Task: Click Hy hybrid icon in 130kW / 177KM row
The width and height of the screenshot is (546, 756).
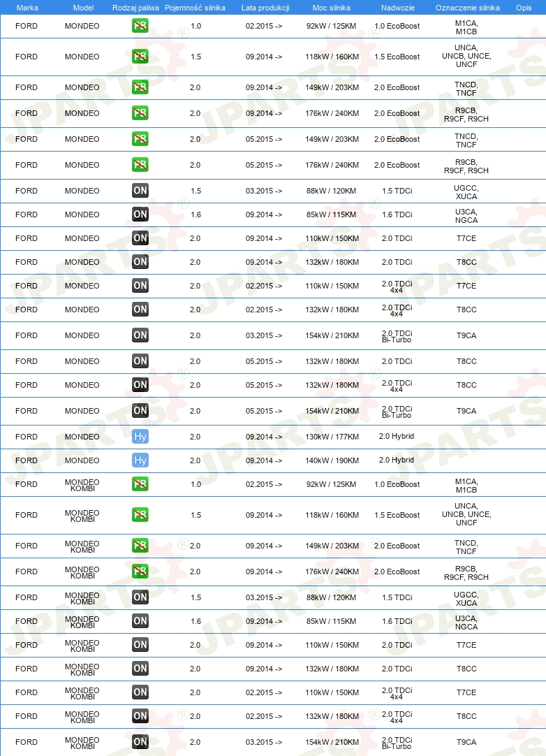Action: click(x=140, y=436)
